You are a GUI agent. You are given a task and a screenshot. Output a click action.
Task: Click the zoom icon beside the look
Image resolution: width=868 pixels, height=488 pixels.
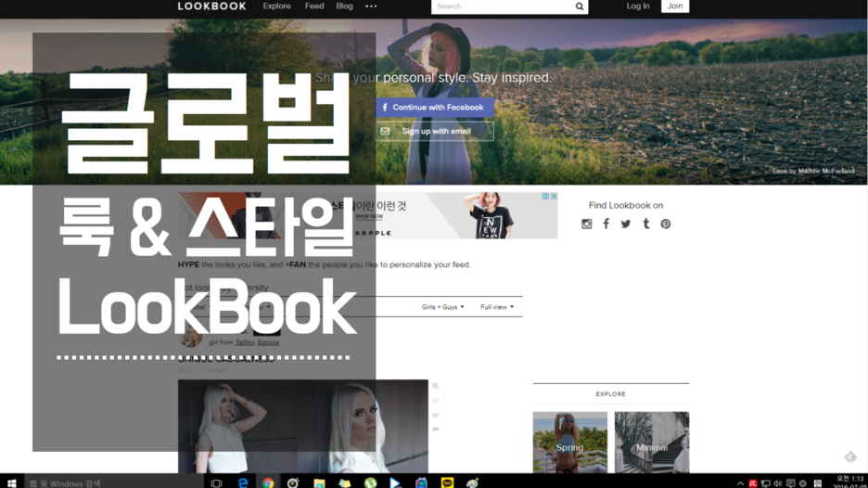(436, 386)
